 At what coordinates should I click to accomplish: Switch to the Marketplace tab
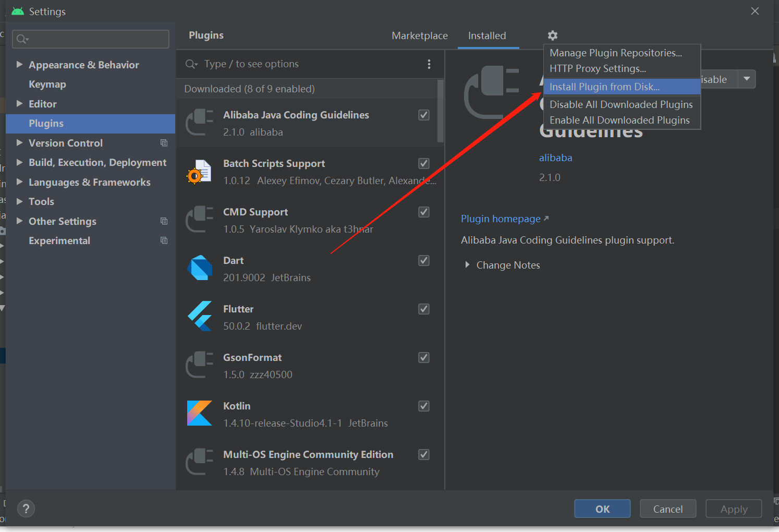[420, 35]
